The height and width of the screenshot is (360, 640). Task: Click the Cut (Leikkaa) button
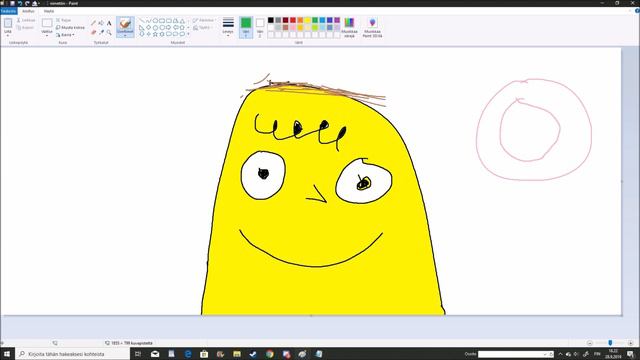pyautogui.click(x=26, y=20)
